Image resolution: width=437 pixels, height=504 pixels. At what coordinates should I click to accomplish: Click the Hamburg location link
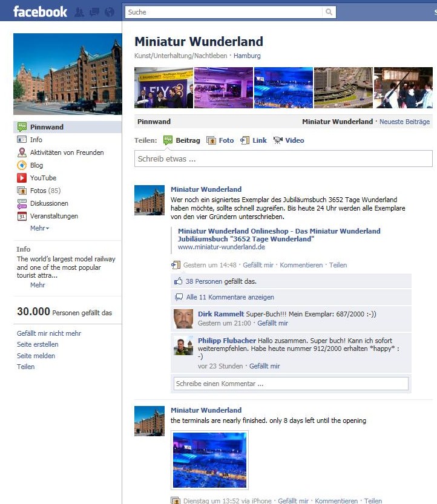(247, 56)
